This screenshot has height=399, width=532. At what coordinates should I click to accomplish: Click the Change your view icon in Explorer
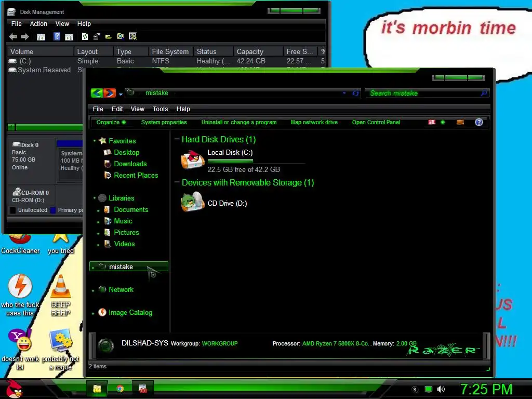coord(432,122)
